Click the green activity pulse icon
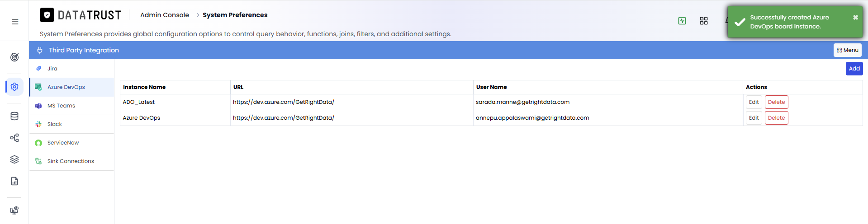868x224 pixels. pyautogui.click(x=682, y=21)
